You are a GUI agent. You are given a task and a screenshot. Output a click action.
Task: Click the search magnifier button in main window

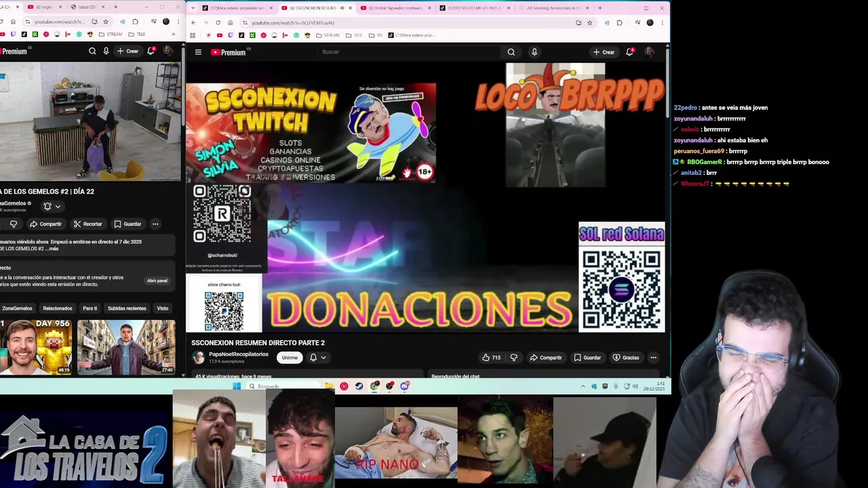[511, 52]
